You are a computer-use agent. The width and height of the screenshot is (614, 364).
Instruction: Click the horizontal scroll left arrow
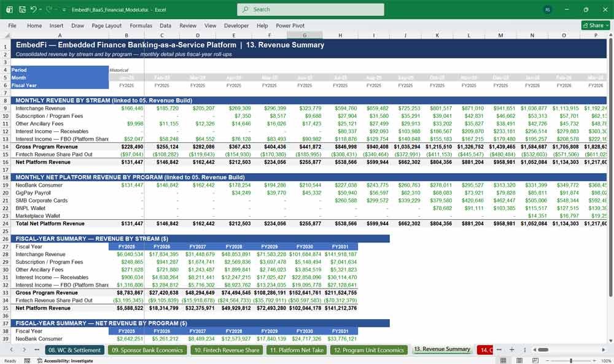click(x=534, y=349)
